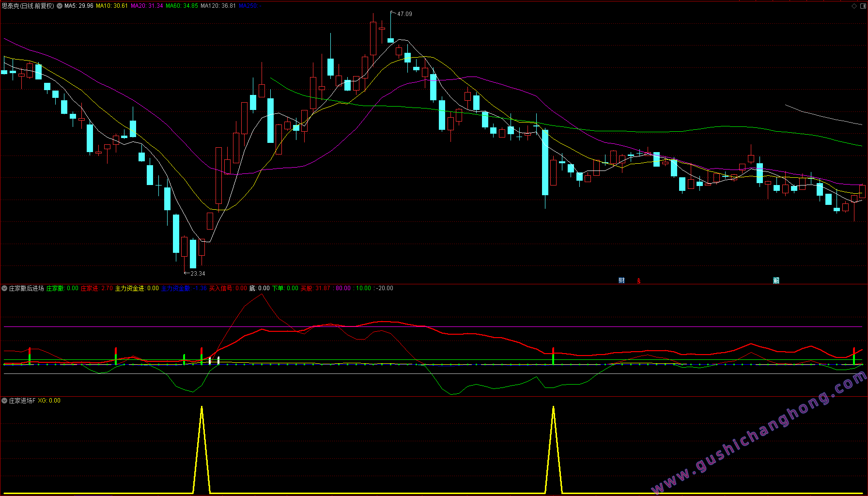This screenshot has width=868, height=496.
Task: Click the 下单: 0.00 value
Action: tap(285, 288)
